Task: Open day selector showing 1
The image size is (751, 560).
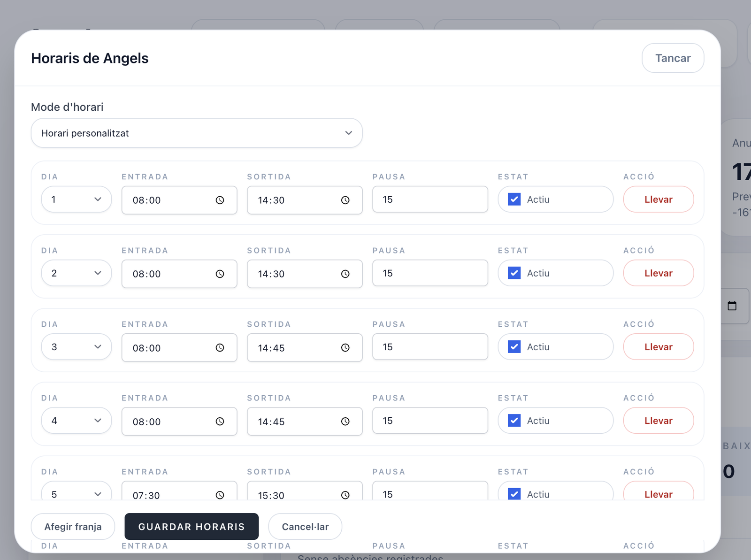Action: click(77, 199)
